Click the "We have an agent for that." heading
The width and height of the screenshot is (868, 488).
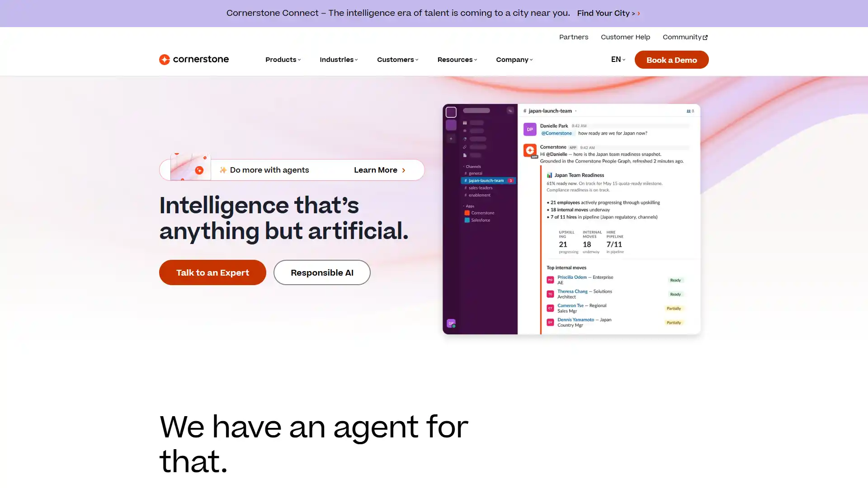pos(314,444)
